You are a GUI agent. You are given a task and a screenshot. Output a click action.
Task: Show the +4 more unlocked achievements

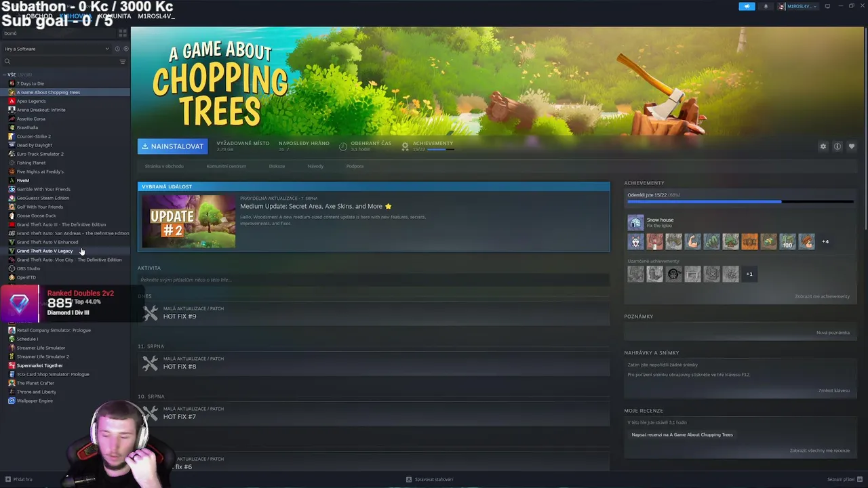coord(825,241)
